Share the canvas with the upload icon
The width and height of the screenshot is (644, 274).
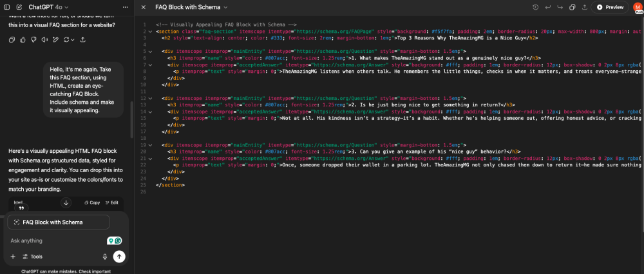coord(585,7)
